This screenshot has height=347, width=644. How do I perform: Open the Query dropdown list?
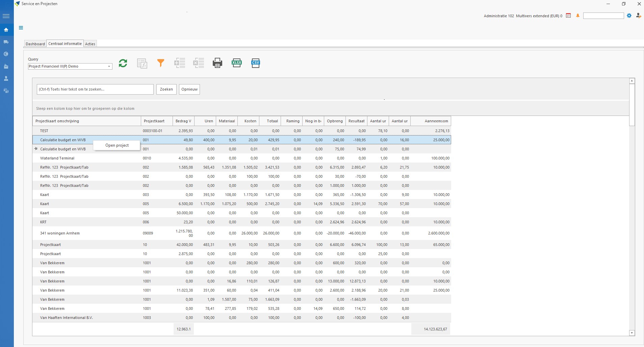[x=109, y=67]
